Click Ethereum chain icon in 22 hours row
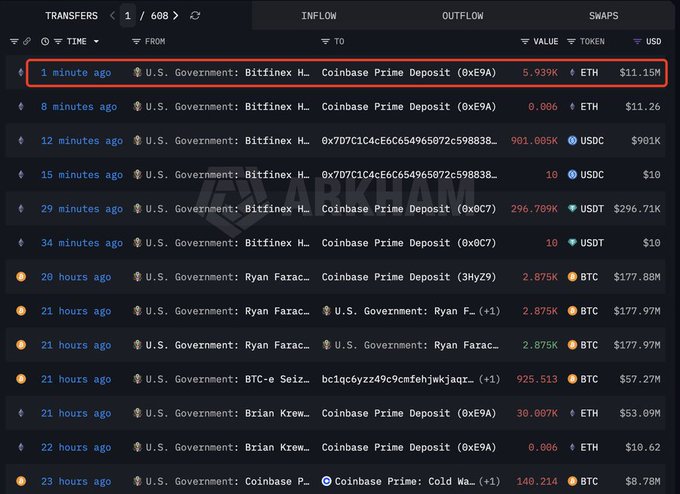The width and height of the screenshot is (680, 494). 21,447
